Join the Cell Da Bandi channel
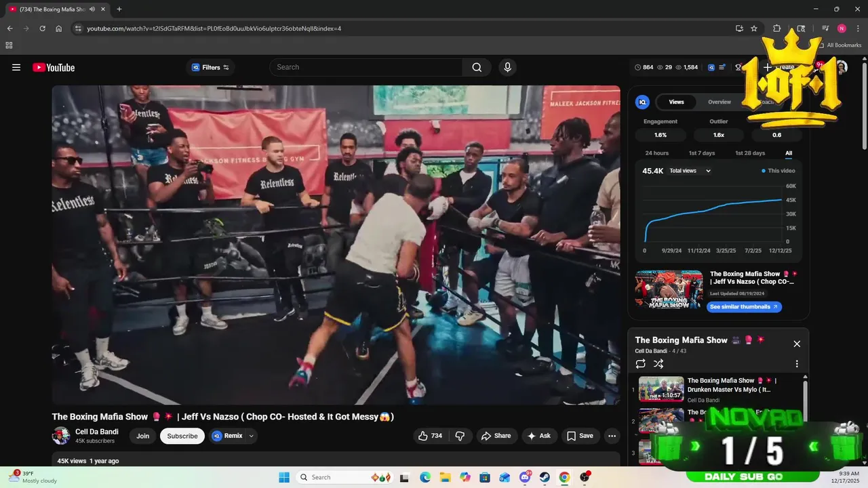 (142, 436)
